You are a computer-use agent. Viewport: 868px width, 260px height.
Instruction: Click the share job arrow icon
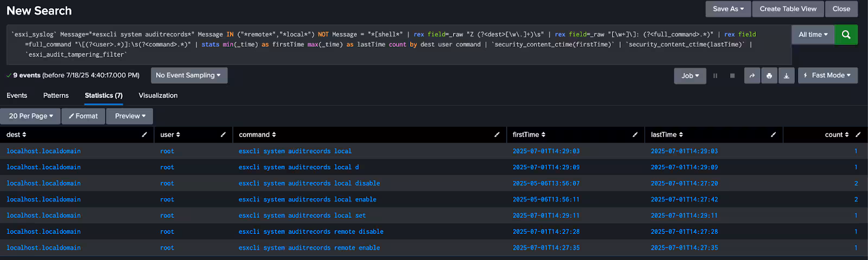(x=752, y=76)
